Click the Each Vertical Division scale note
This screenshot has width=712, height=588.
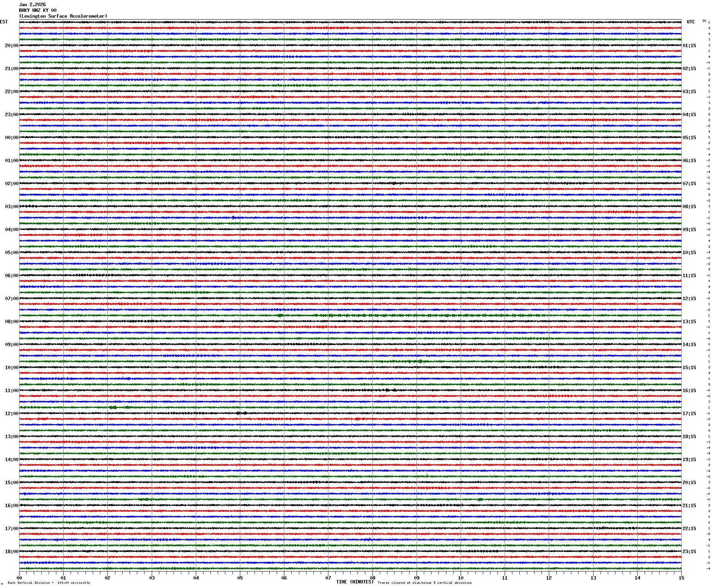(x=49, y=583)
